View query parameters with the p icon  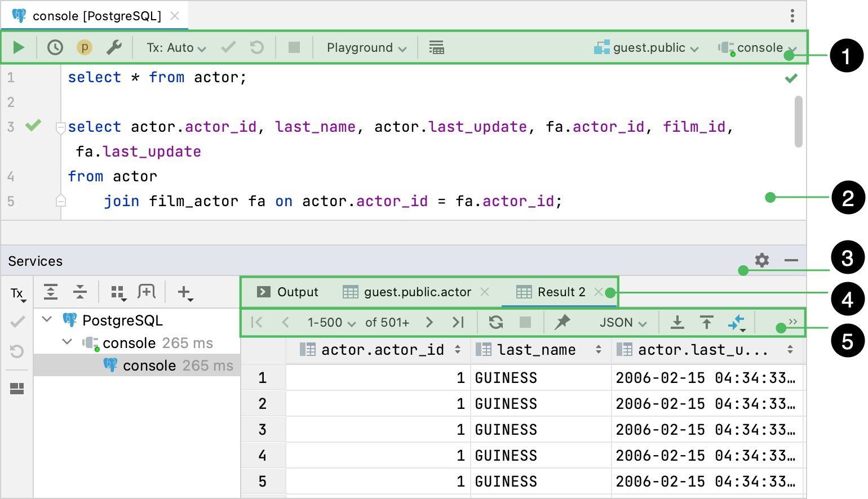click(85, 47)
